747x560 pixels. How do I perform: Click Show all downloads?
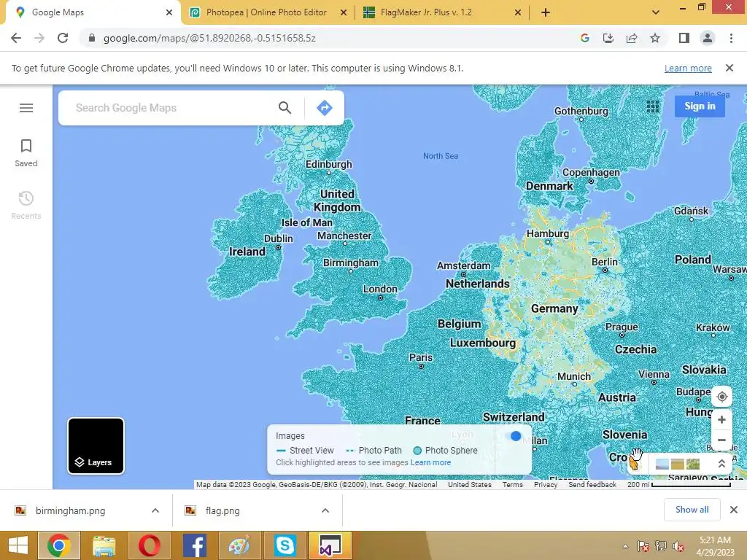tap(692, 510)
